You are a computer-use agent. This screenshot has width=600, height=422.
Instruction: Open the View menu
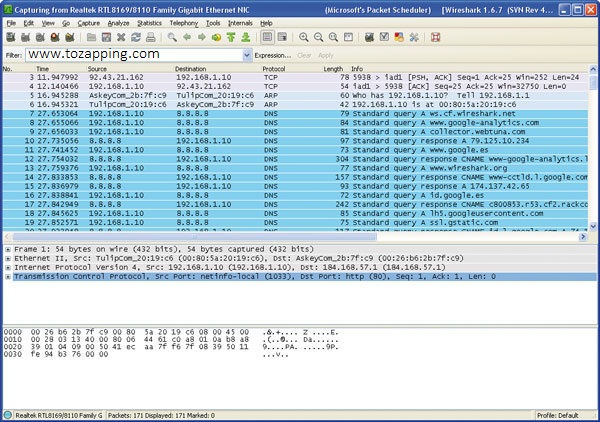[x=48, y=23]
